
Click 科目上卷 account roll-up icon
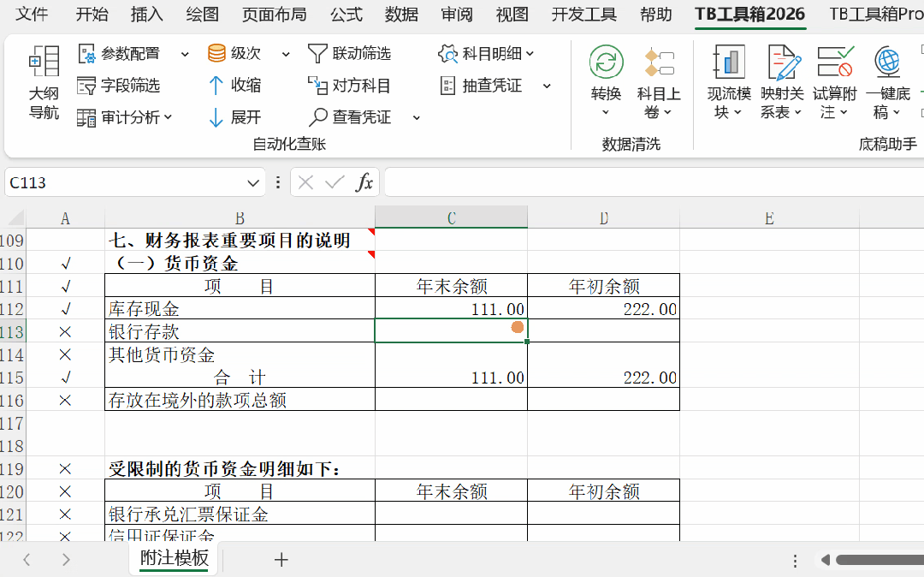(x=659, y=62)
